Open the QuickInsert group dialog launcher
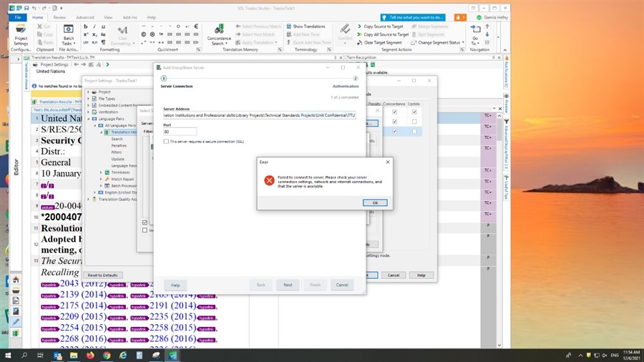 198,49
